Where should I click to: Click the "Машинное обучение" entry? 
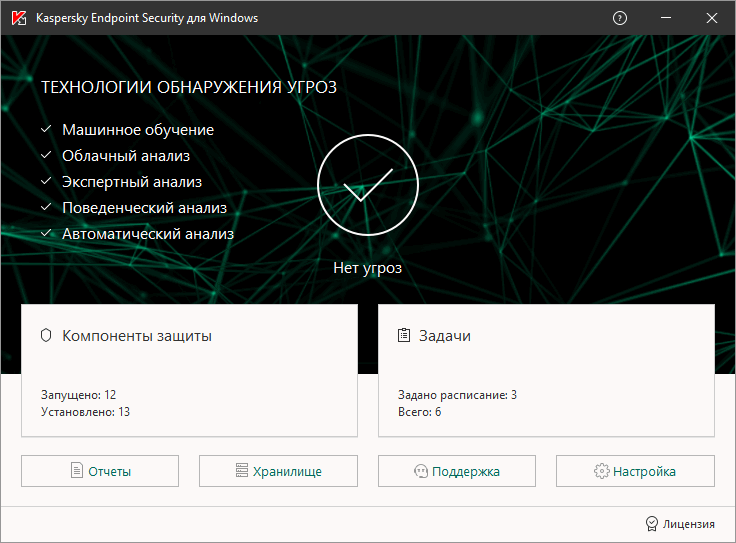point(138,130)
